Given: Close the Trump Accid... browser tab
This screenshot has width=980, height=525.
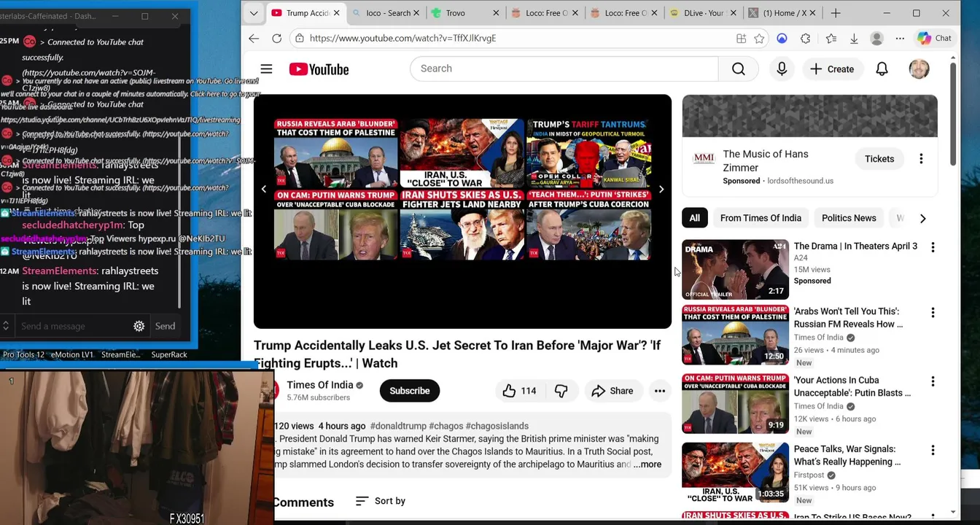Looking at the screenshot, I should pyautogui.click(x=336, y=13).
